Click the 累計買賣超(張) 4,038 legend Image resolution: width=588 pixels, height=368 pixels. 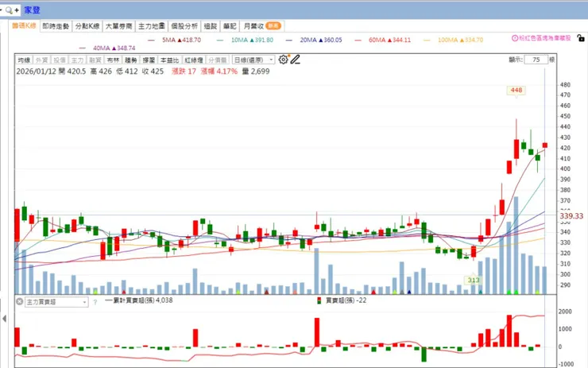pyautogui.click(x=139, y=300)
